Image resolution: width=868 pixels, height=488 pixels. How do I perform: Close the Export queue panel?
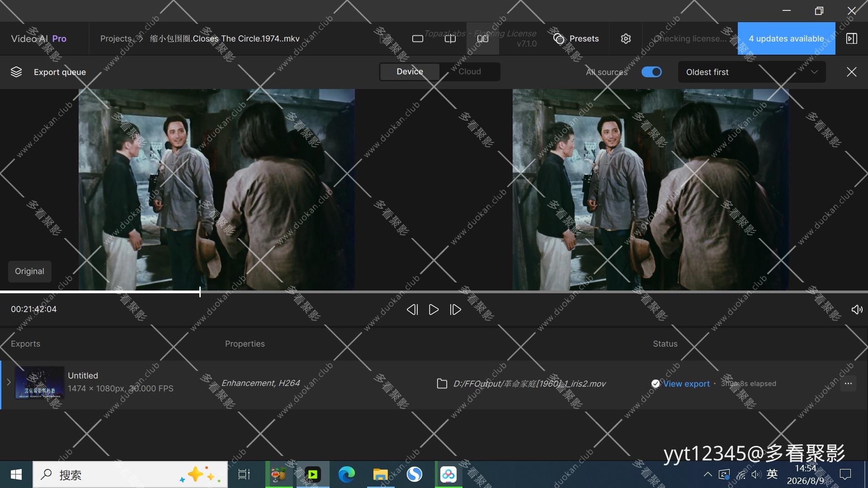(x=852, y=72)
